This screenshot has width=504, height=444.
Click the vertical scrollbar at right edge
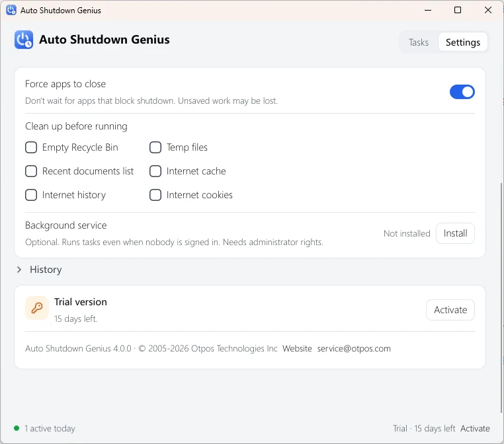(x=501, y=298)
